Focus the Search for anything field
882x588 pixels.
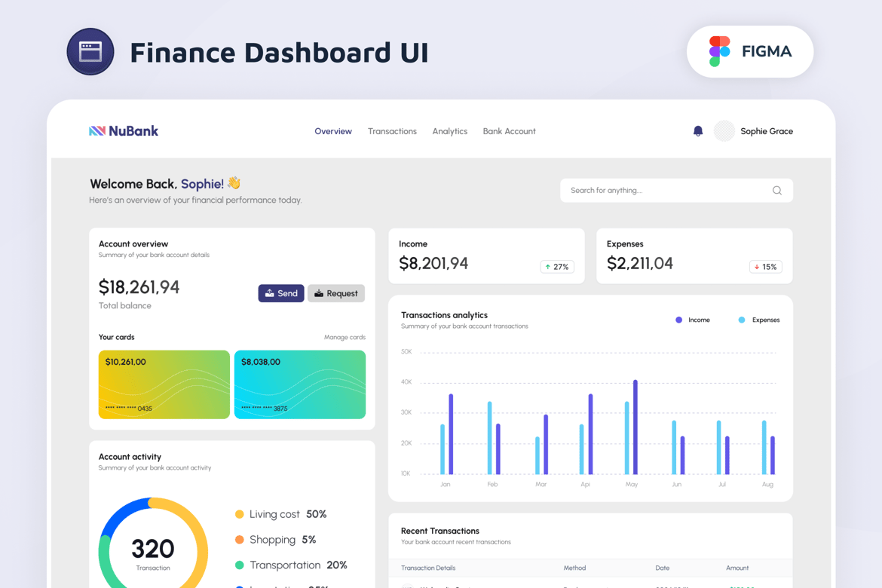pyautogui.click(x=676, y=190)
